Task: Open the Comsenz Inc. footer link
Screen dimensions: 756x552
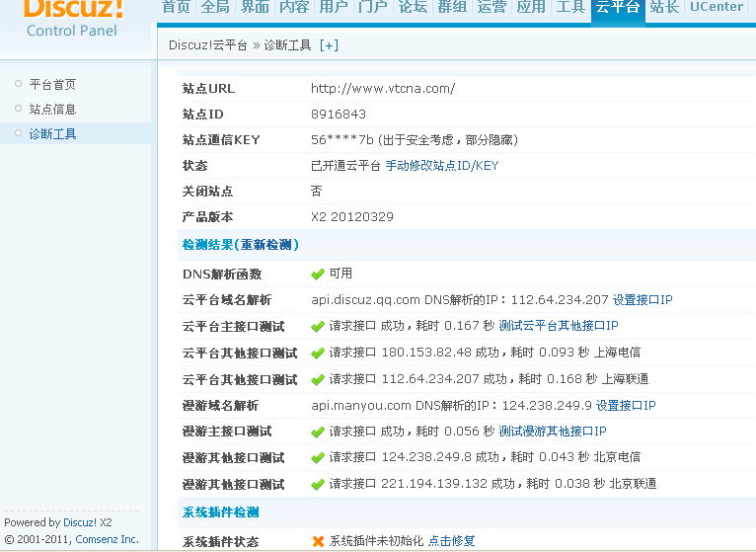Action: 107,539
